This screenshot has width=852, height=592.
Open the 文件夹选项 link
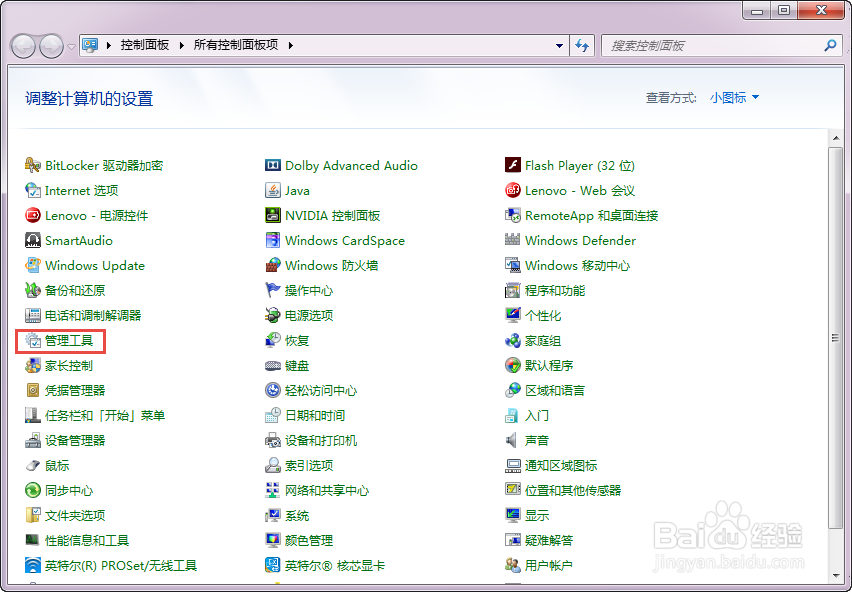75,515
